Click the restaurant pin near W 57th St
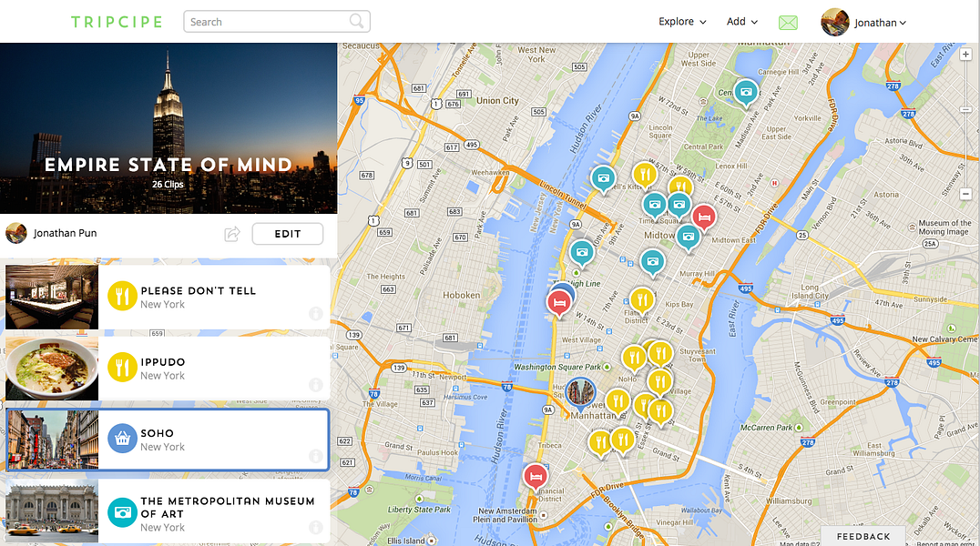The image size is (980, 546). (644, 175)
